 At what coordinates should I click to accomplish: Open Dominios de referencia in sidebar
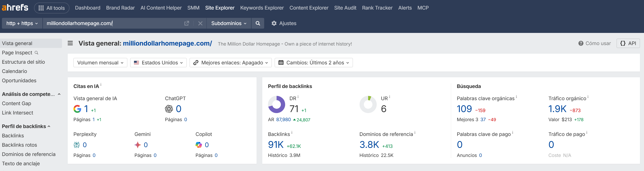click(x=29, y=154)
